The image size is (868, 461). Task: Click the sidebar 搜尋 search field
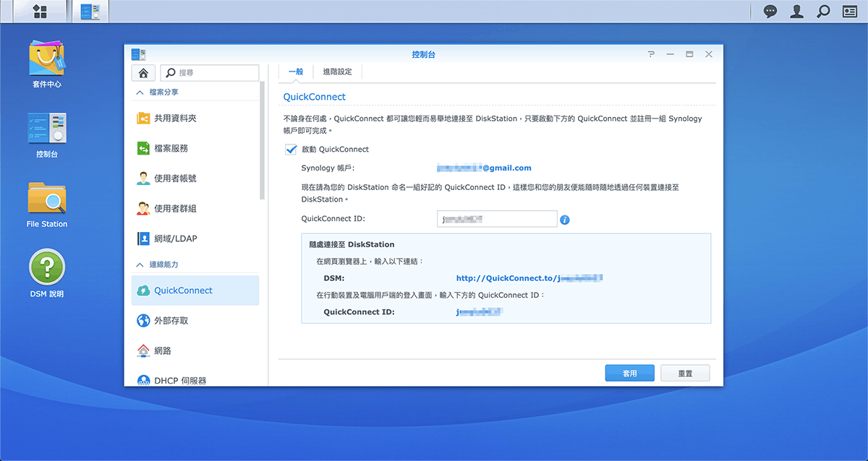click(210, 73)
